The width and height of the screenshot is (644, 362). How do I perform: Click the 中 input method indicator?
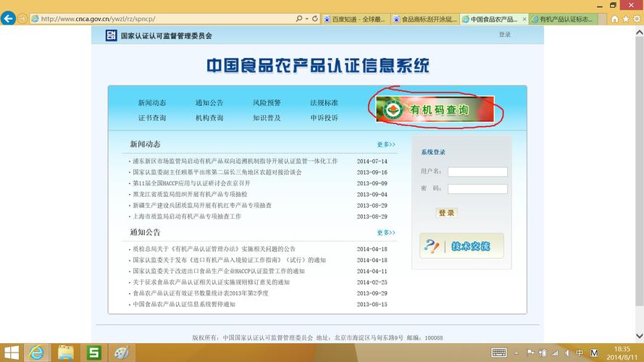pos(580,353)
